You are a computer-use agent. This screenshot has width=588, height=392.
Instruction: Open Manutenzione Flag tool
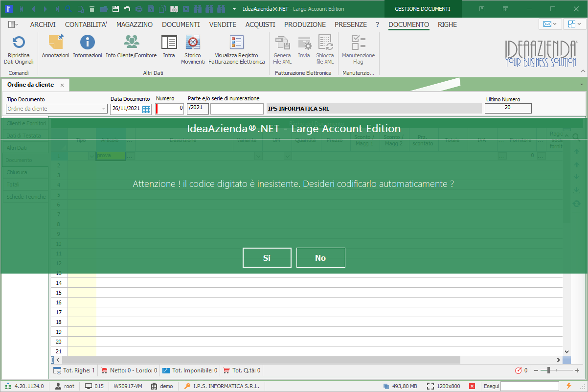tap(359, 50)
